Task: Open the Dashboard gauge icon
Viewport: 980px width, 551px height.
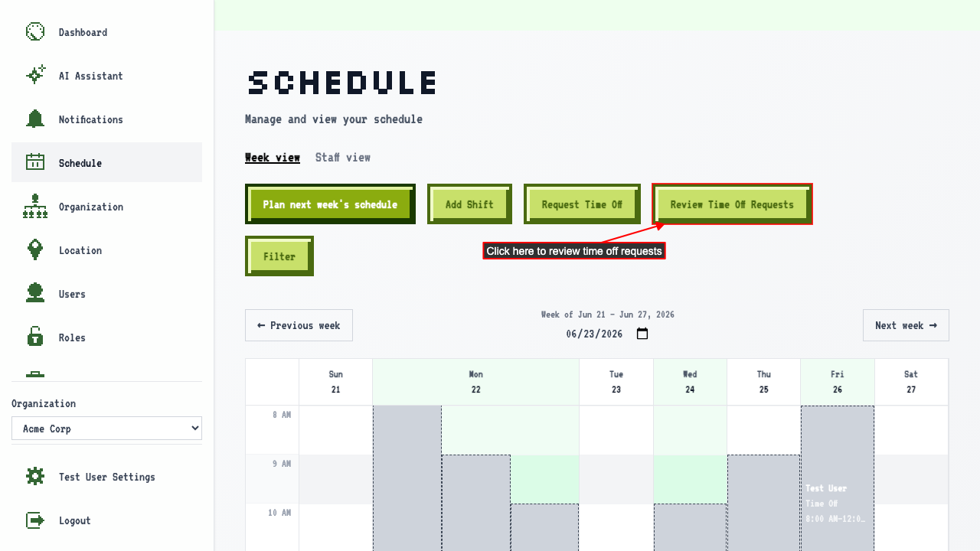Action: (35, 32)
